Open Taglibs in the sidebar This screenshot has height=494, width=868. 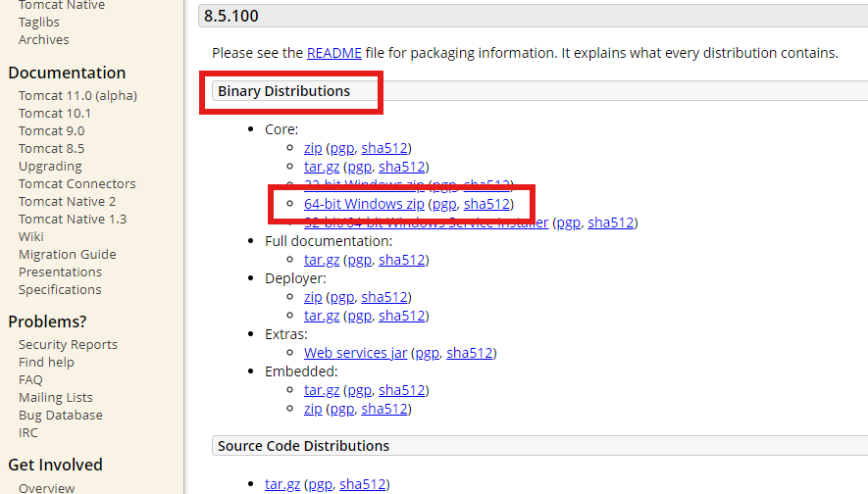pyautogui.click(x=39, y=23)
